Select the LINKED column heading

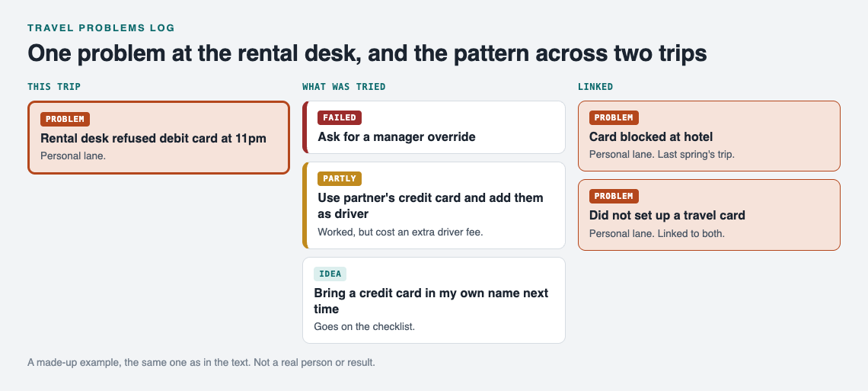click(x=595, y=86)
